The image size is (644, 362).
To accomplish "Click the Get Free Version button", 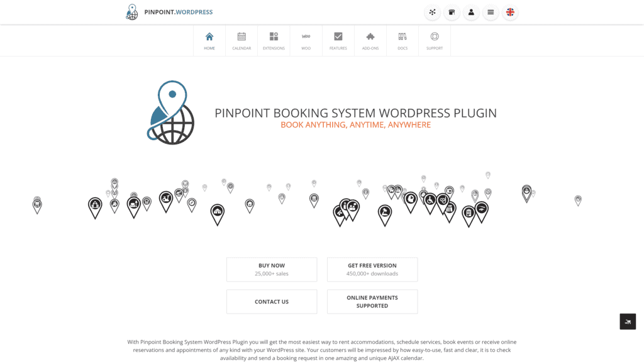I will (372, 269).
